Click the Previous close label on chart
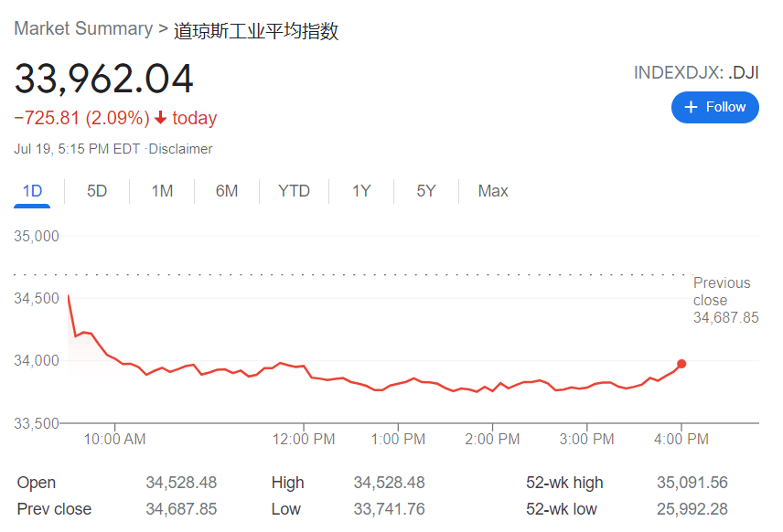Image resolution: width=783 pixels, height=532 pixels. coord(722,292)
